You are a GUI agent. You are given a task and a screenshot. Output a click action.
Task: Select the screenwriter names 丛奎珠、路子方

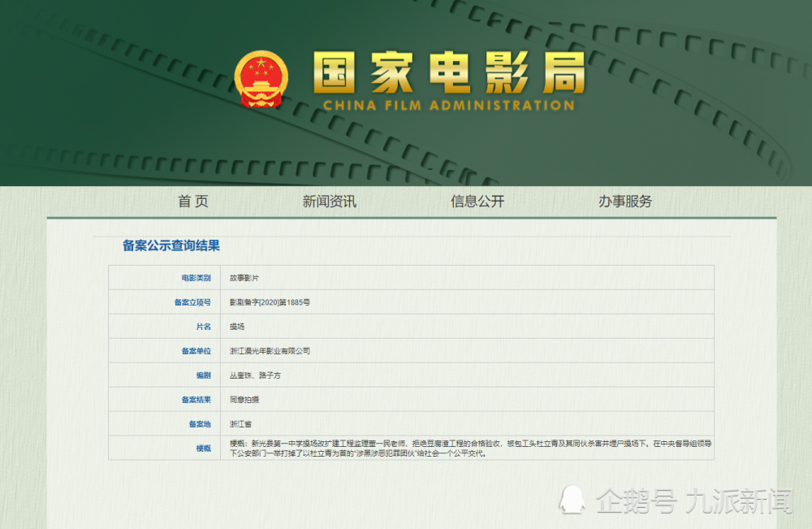255,375
